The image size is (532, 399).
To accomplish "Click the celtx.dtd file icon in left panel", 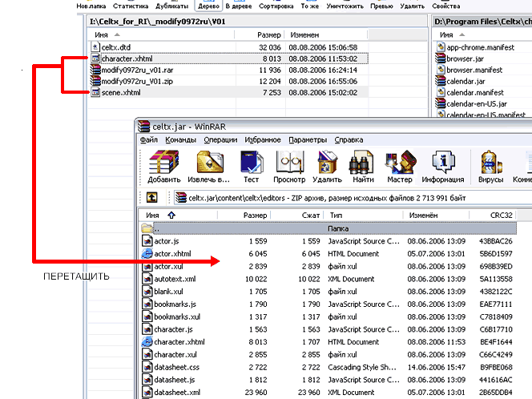I will tap(95, 46).
